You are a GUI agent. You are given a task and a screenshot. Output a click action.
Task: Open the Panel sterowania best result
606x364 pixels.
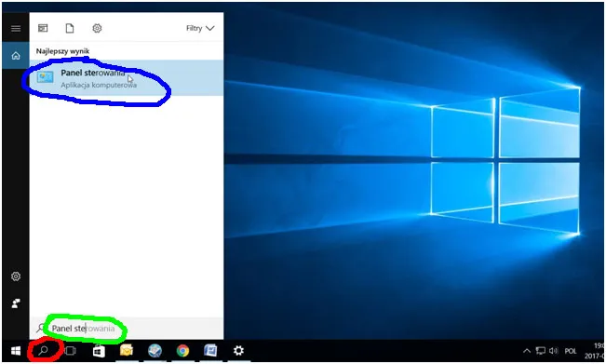coord(127,78)
